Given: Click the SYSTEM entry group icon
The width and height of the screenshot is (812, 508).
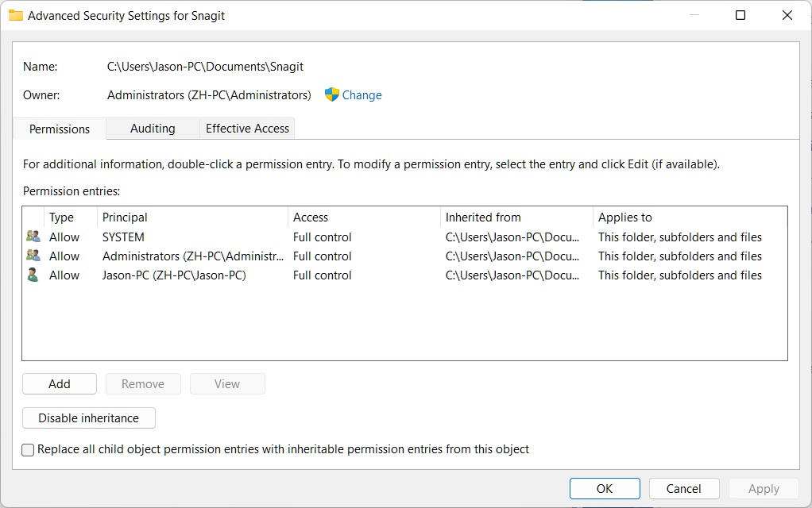Looking at the screenshot, I should coord(33,237).
